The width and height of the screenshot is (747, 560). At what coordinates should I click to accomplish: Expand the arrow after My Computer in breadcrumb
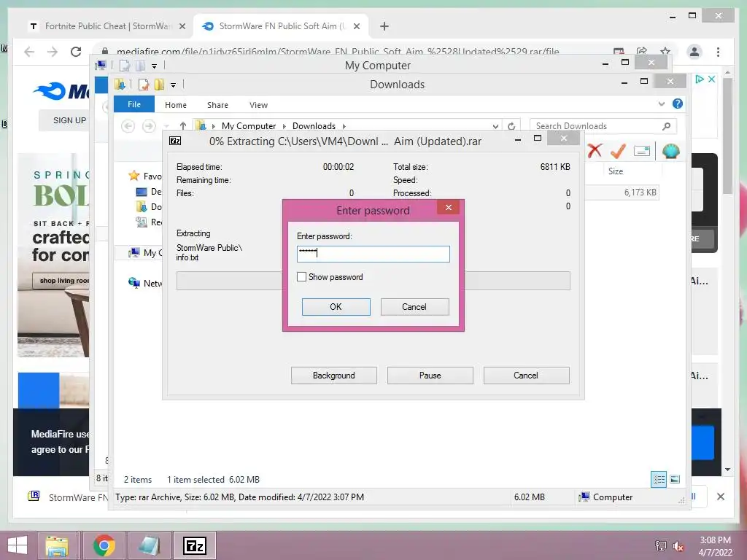pos(285,126)
